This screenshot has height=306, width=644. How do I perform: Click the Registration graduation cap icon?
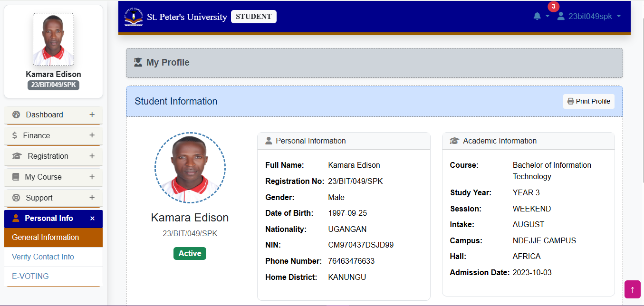pyautogui.click(x=17, y=156)
